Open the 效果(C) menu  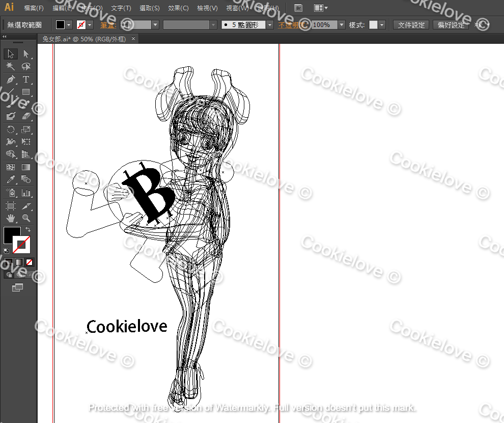(178, 8)
